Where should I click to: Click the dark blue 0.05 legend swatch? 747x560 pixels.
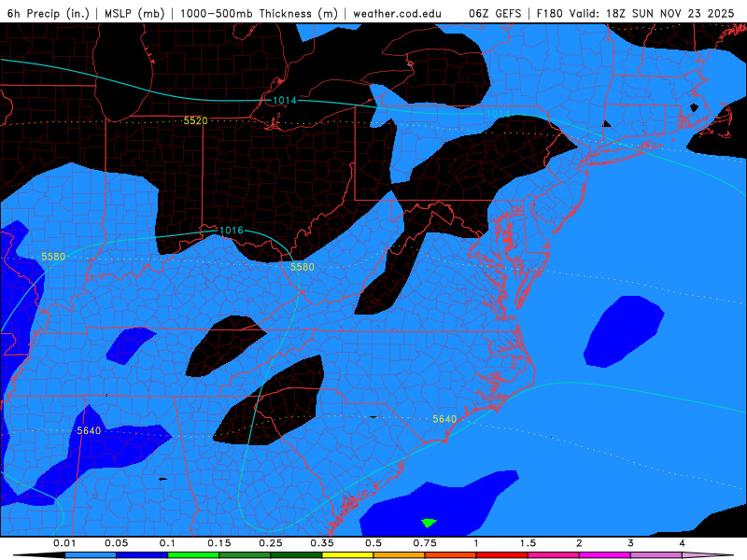pos(142,555)
